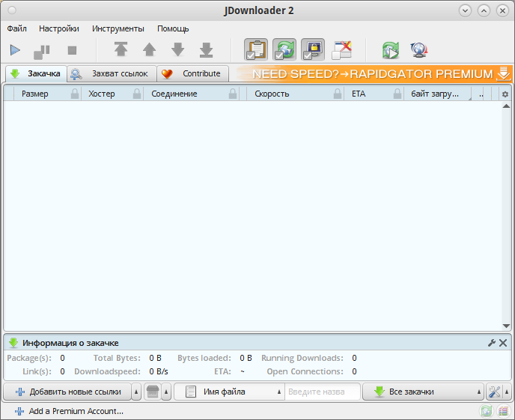Toggle lock on ETA column

pyautogui.click(x=397, y=94)
